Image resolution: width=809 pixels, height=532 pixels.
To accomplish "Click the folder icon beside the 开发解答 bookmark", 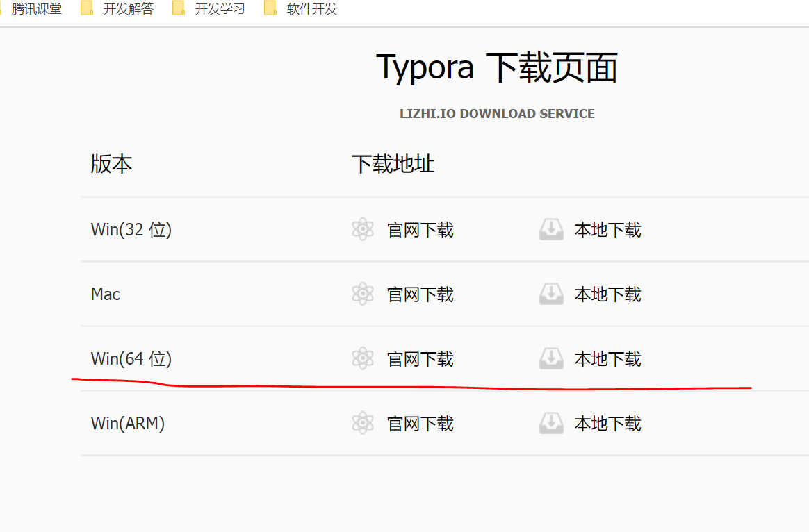I will click(87, 8).
